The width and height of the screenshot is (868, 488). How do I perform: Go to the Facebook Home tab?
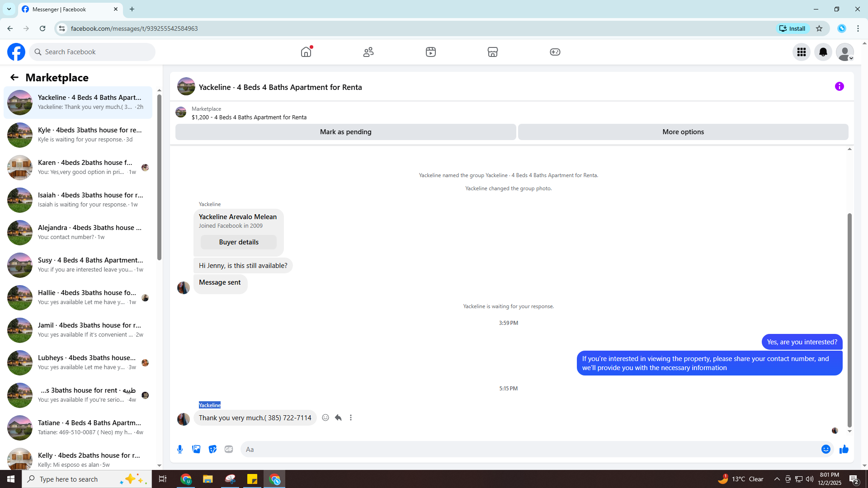(x=306, y=52)
